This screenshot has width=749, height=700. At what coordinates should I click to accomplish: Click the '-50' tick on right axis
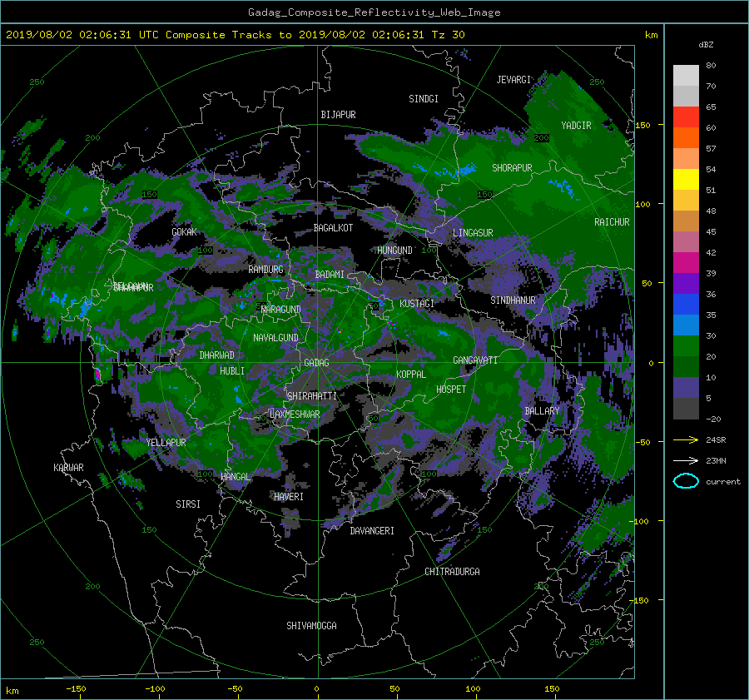(642, 442)
